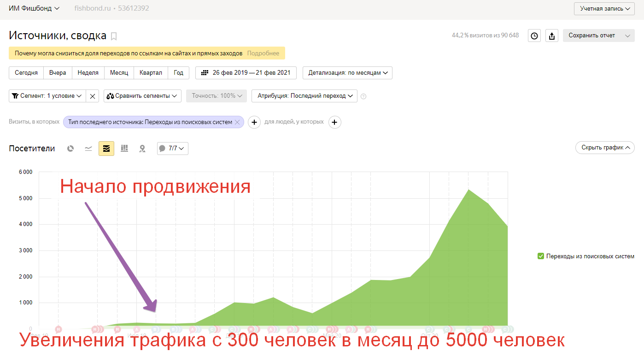Select the Вчера period tab
This screenshot has width=644, height=357.
[x=58, y=73]
